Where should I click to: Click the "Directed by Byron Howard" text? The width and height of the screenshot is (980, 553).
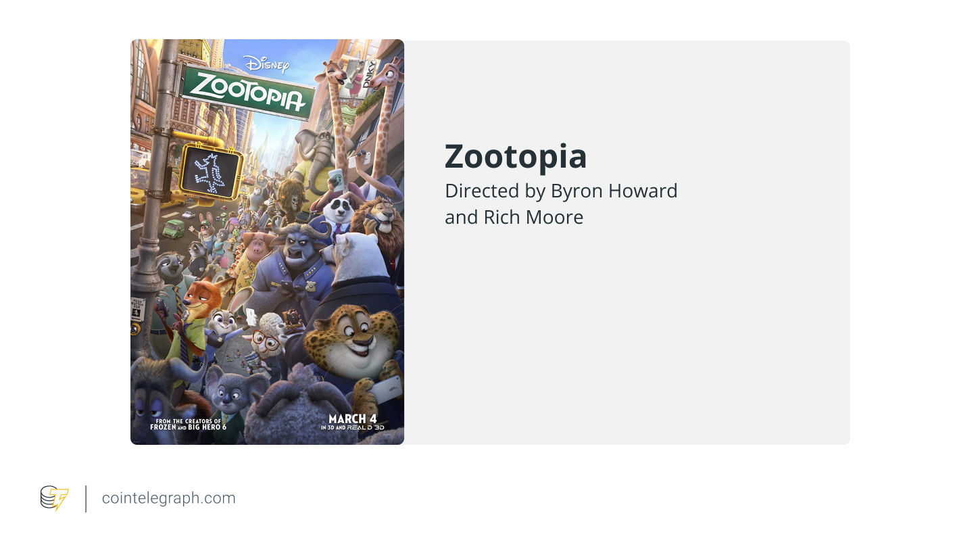[x=561, y=191]
